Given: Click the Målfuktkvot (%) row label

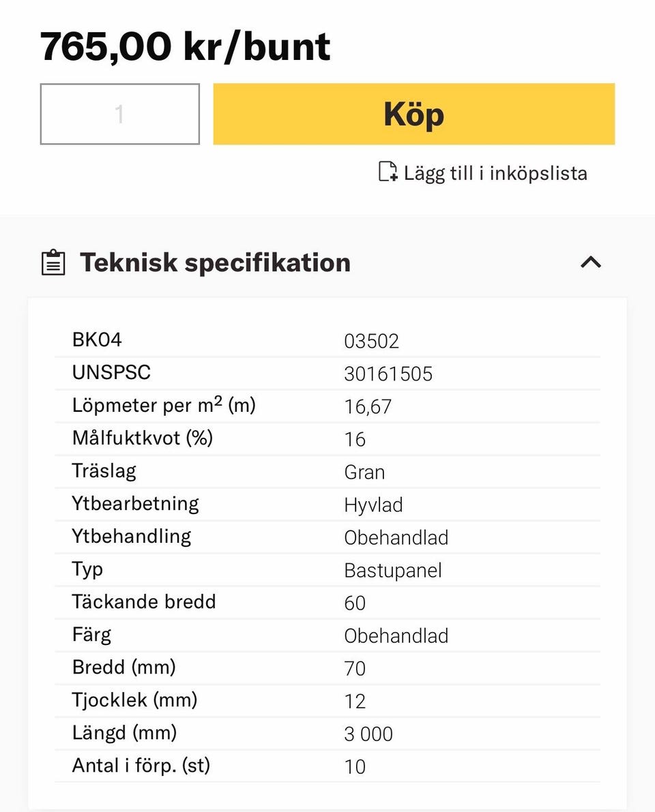Looking at the screenshot, I should tap(143, 438).
